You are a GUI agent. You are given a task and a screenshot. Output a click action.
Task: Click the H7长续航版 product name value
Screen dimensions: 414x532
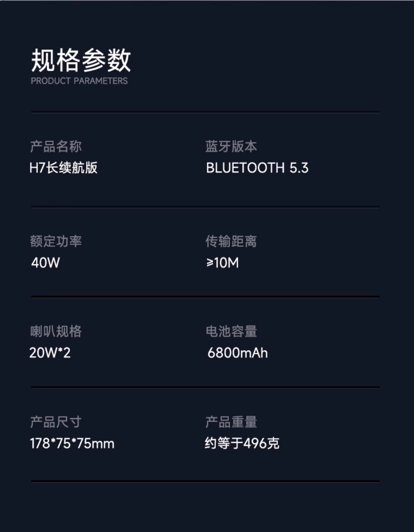point(63,168)
